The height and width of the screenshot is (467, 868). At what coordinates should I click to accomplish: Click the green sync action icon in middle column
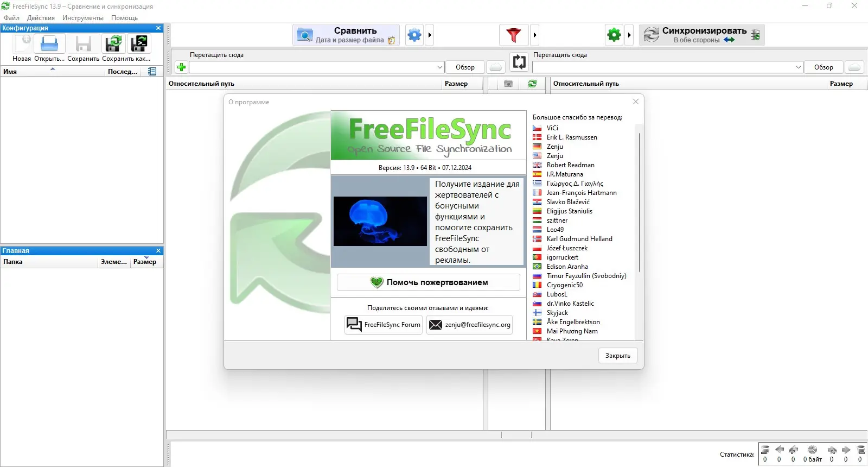coord(532,84)
